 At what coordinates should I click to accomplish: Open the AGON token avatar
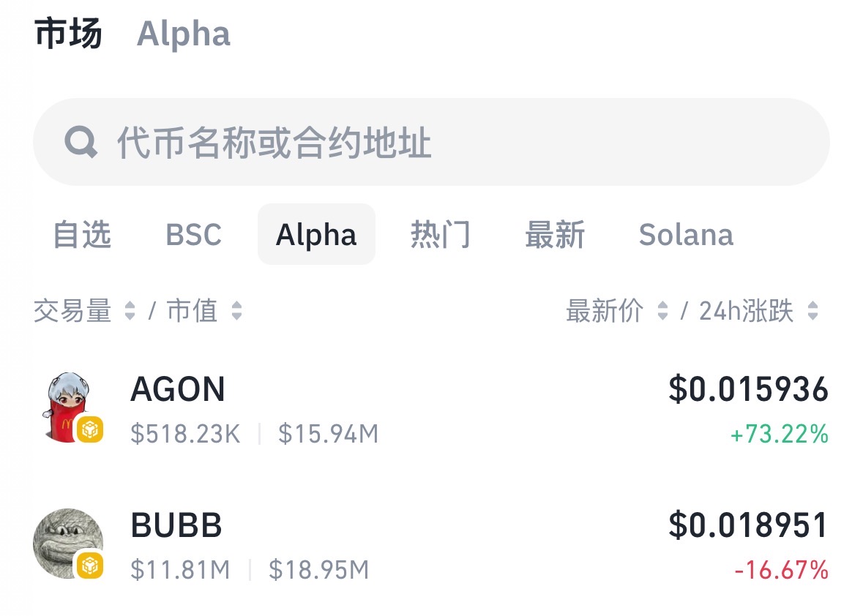[x=68, y=407]
